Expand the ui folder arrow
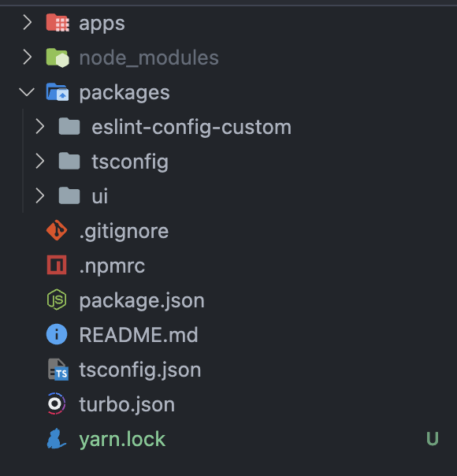Screen dimensions: 457x476 pyautogui.click(x=39, y=195)
